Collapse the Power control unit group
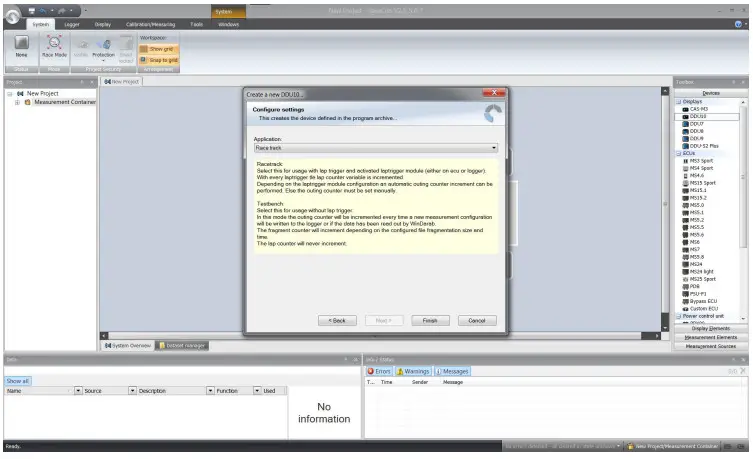This screenshot has width=753, height=459. (679, 316)
